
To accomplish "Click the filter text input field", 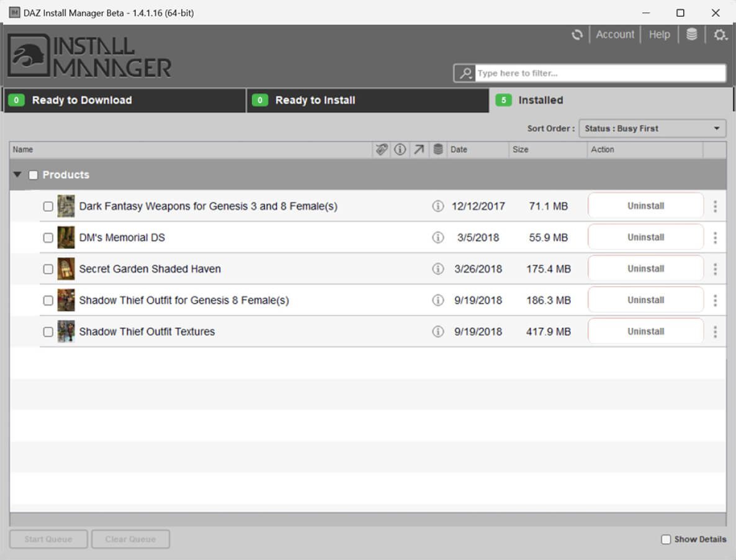I will click(600, 73).
